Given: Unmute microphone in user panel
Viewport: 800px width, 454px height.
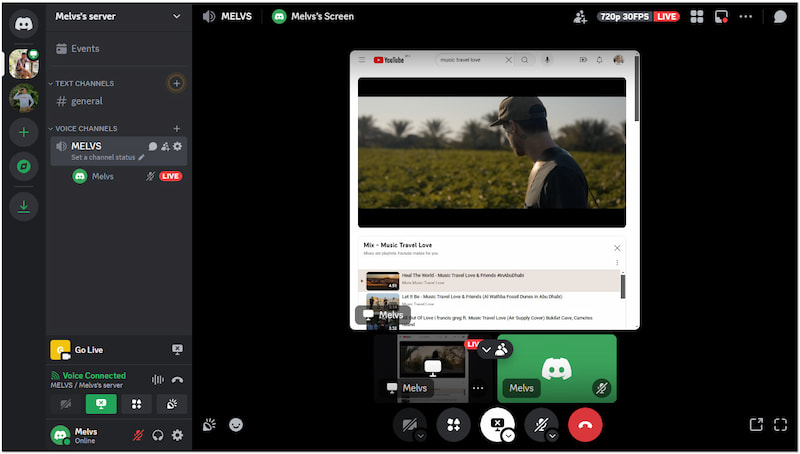Looking at the screenshot, I should click(138, 435).
